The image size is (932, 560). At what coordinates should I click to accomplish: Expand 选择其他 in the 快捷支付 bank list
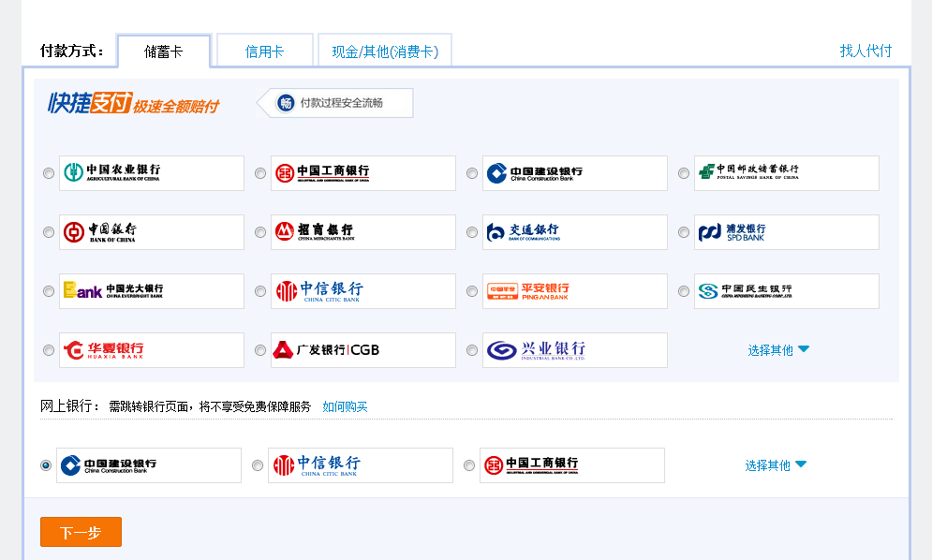click(x=778, y=350)
